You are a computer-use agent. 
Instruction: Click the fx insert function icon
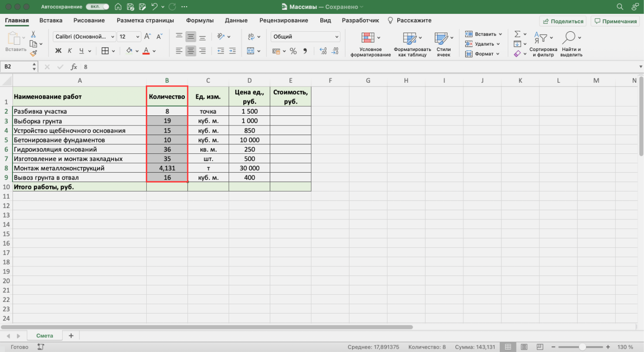coord(74,67)
